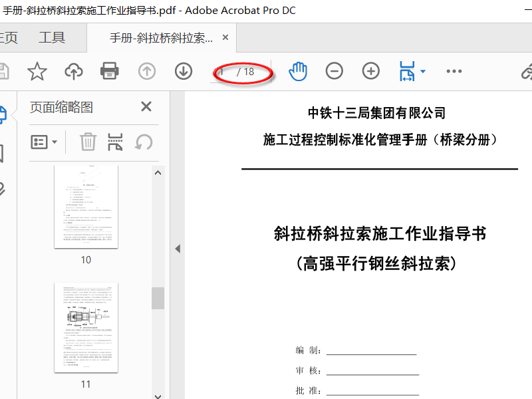Viewport: 532px width, 399px height.
Task: Open more tools ellipsis menu
Action: pos(454,71)
